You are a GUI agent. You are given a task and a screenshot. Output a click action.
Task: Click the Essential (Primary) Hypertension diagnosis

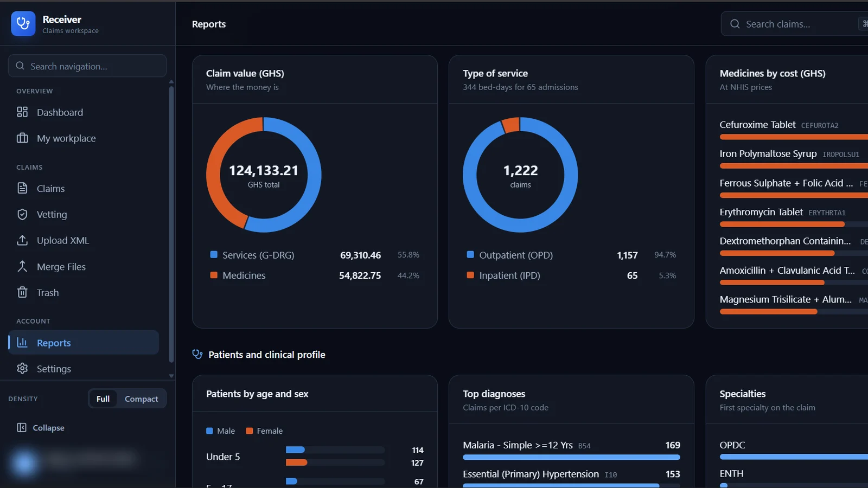point(571,478)
